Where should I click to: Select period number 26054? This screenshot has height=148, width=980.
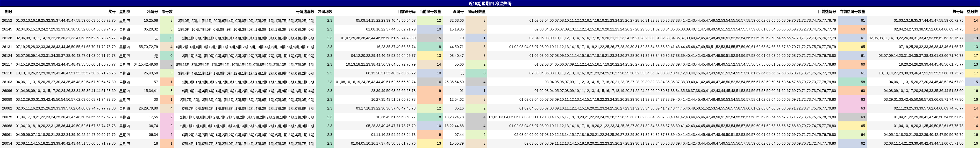7,143
